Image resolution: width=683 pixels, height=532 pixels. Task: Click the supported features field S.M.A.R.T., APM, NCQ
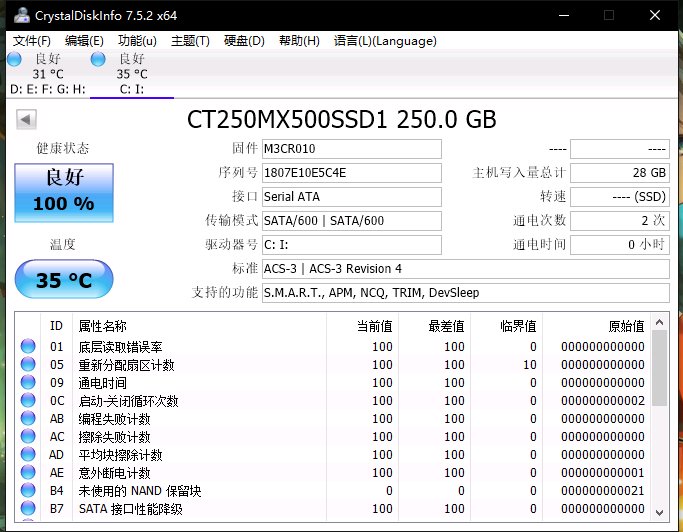pos(466,293)
